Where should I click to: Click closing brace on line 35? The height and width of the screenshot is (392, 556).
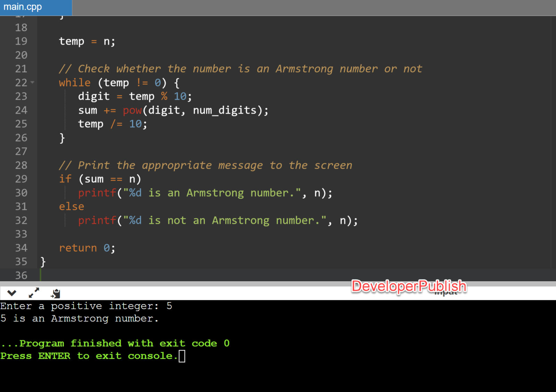(43, 262)
